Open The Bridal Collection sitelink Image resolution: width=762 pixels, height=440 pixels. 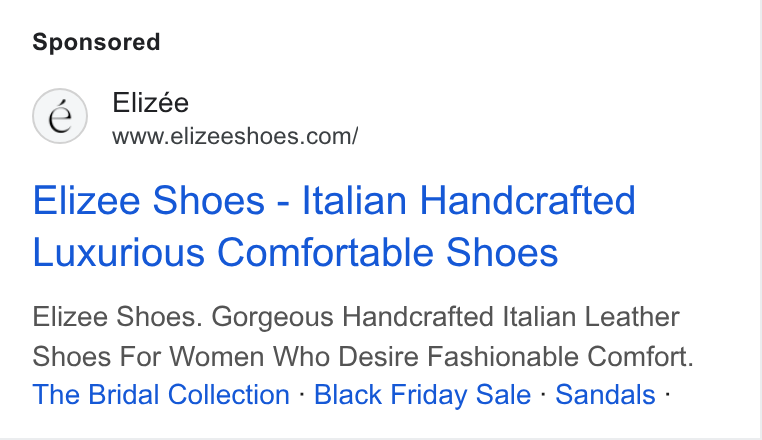coord(161,394)
